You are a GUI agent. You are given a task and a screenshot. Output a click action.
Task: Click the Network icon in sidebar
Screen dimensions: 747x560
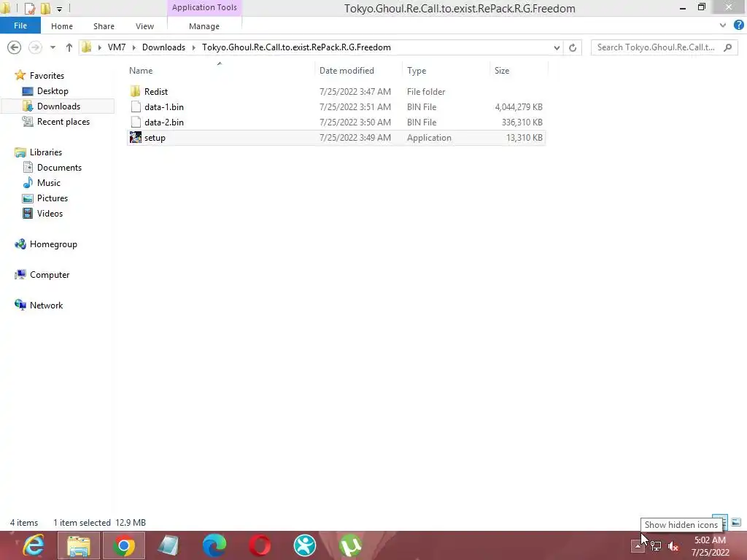pyautogui.click(x=20, y=306)
